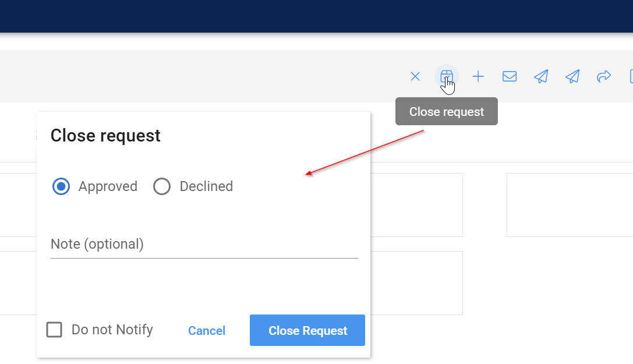Click the empty card right of Declined option
Image resolution: width=633 pixels, height=364 pixels.
(x=416, y=204)
